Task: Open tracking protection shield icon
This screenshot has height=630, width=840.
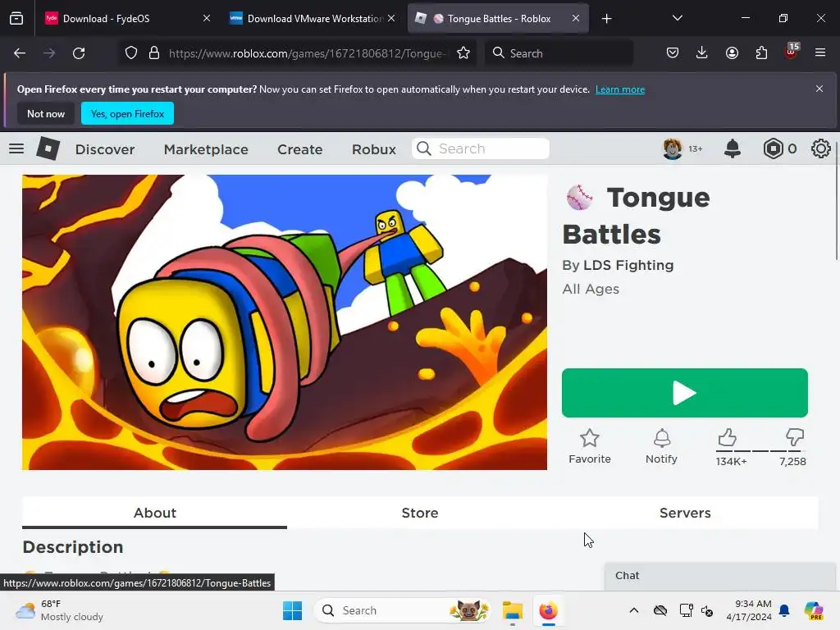Action: [x=131, y=53]
